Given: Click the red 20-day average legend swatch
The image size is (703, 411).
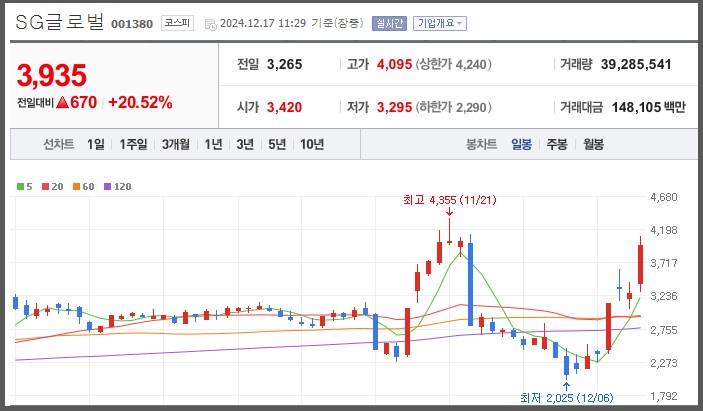Looking at the screenshot, I should click(x=45, y=186).
